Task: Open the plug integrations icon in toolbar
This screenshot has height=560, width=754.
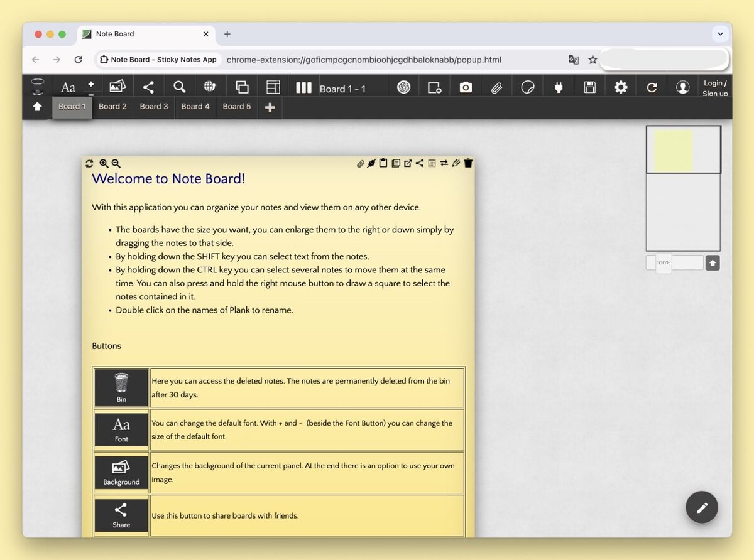Action: 559,87
